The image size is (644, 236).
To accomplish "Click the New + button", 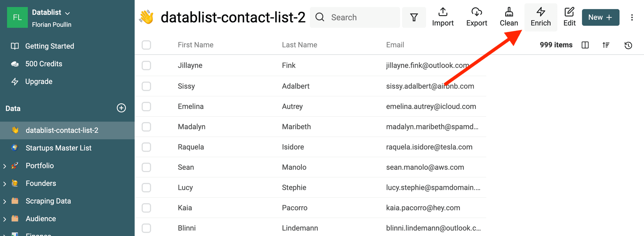I will pyautogui.click(x=600, y=17).
